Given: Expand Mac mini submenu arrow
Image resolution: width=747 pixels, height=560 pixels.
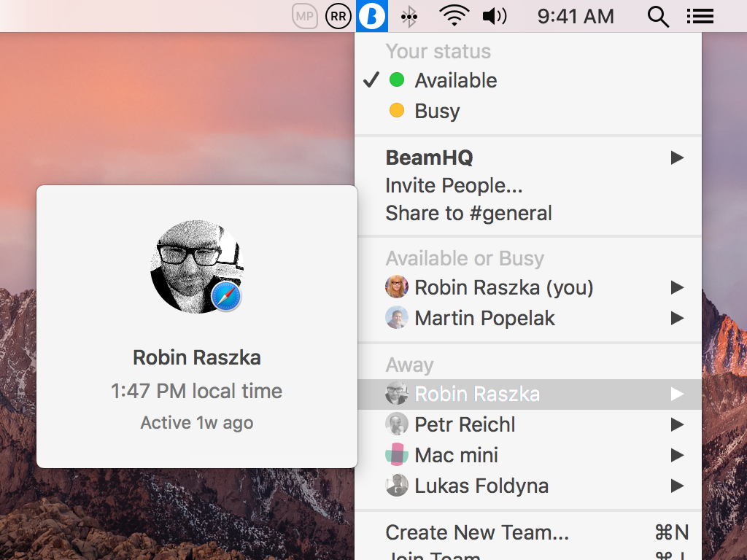Looking at the screenshot, I should [677, 455].
